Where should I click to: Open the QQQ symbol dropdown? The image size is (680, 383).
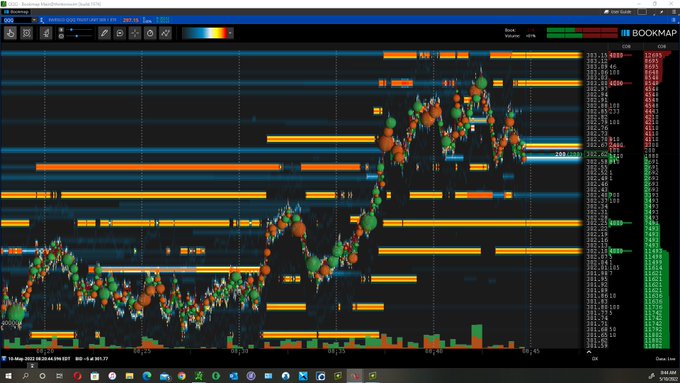(34, 20)
